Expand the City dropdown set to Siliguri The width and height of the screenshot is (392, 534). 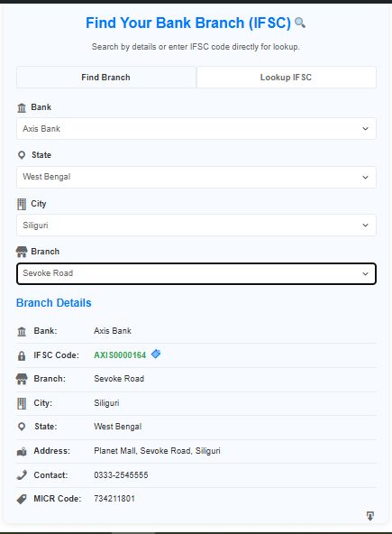tap(196, 226)
